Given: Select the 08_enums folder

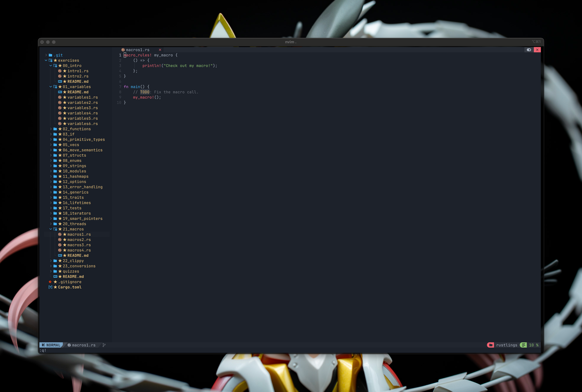Looking at the screenshot, I should [x=72, y=161].
